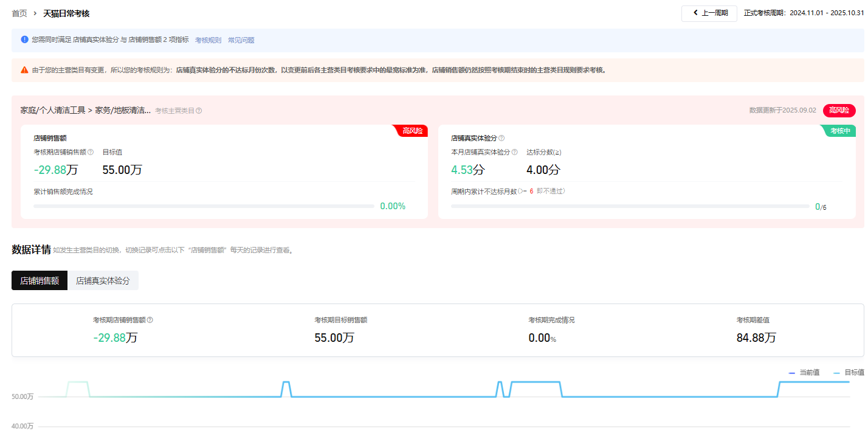The width and height of the screenshot is (868, 444).
Task: Toggle 当前值 series in chart legend
Action: pyautogui.click(x=804, y=372)
